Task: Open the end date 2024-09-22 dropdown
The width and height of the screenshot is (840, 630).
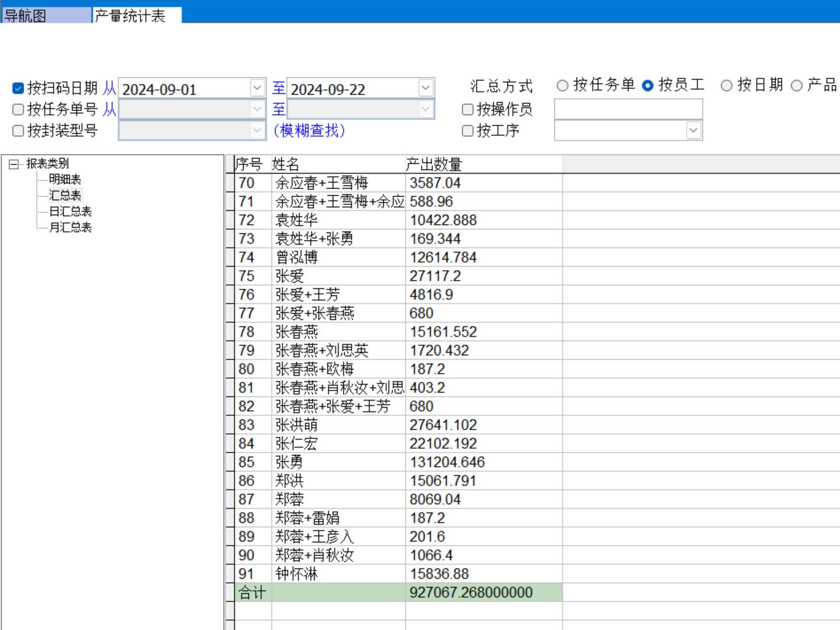Action: (x=426, y=89)
